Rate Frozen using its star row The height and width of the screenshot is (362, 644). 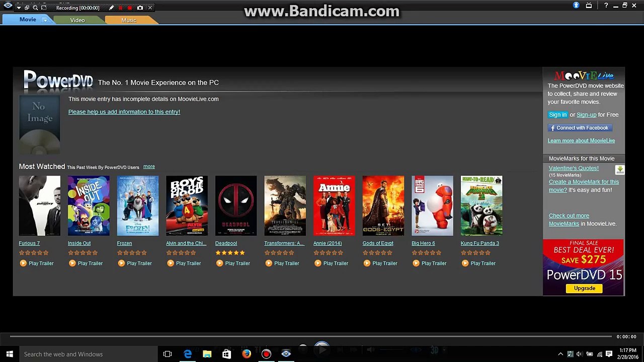pos(132,253)
